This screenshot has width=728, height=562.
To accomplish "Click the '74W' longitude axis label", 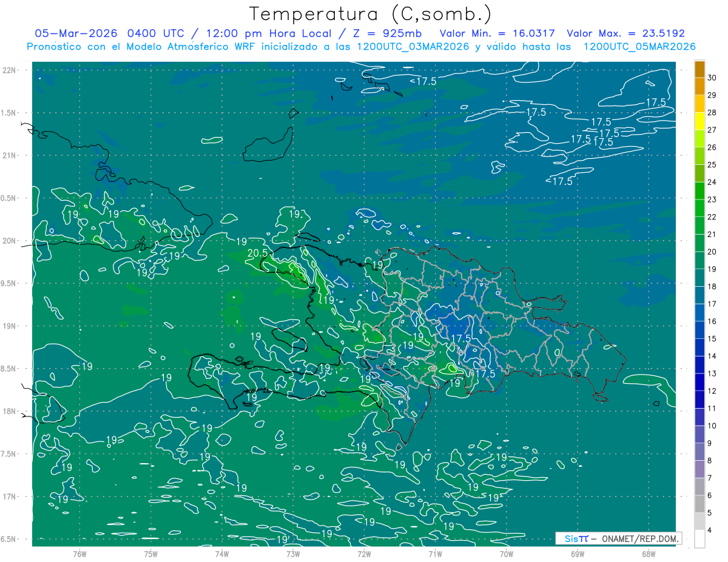I will point(221,554).
